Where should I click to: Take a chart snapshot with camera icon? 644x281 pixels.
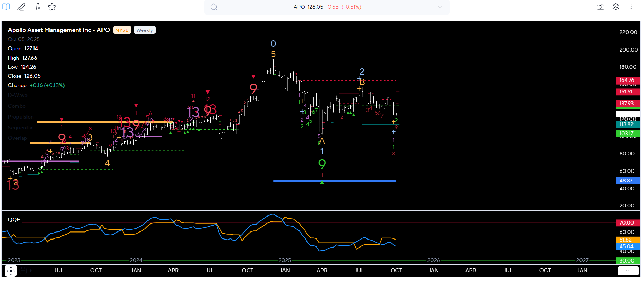(x=600, y=7)
